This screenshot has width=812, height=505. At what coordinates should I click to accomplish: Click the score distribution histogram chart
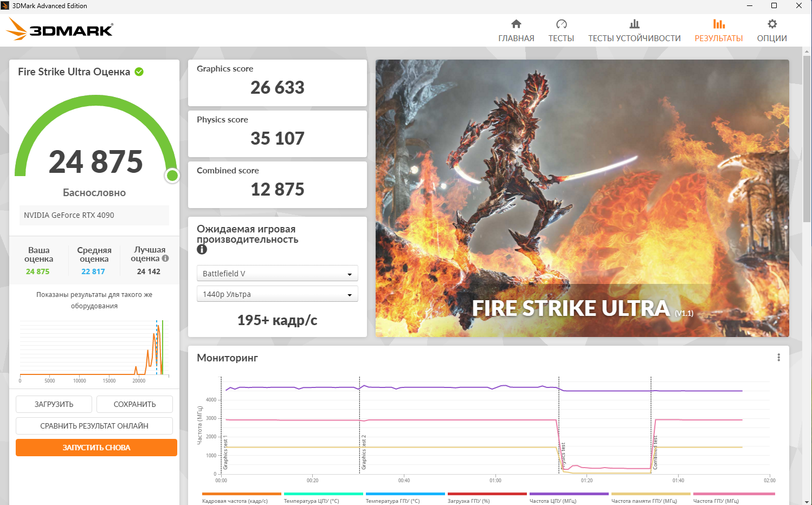(x=94, y=350)
